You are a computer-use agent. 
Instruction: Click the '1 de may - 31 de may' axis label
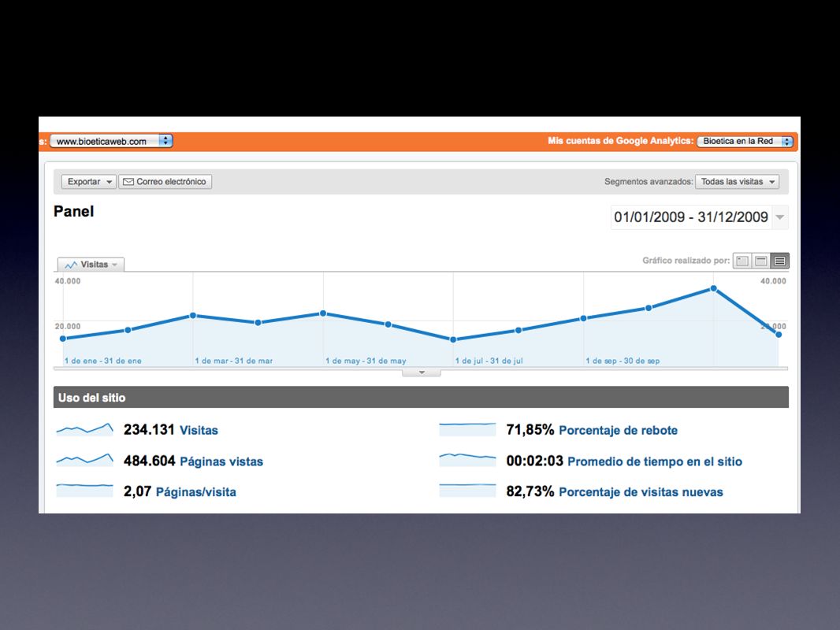pos(366,361)
